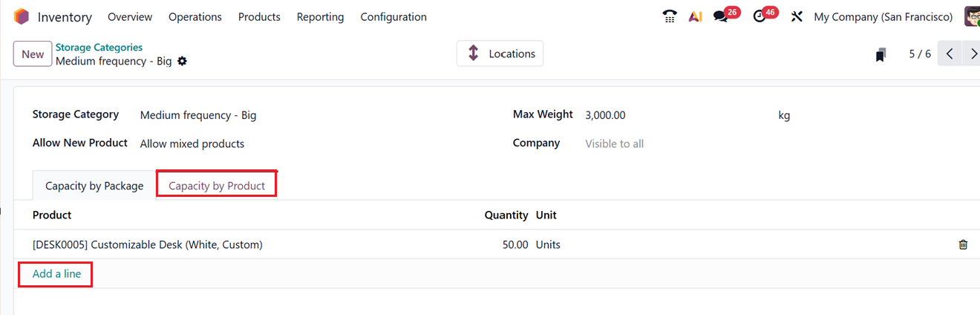Click the Add a line link
Screen dimensions: 980x315
click(57, 274)
